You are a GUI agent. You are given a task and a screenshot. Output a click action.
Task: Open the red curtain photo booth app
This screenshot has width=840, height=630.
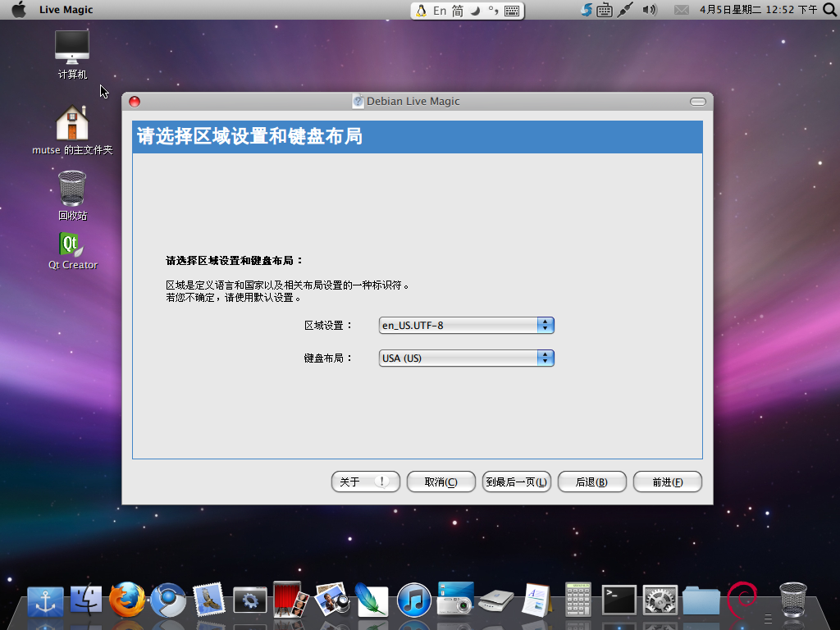click(291, 600)
